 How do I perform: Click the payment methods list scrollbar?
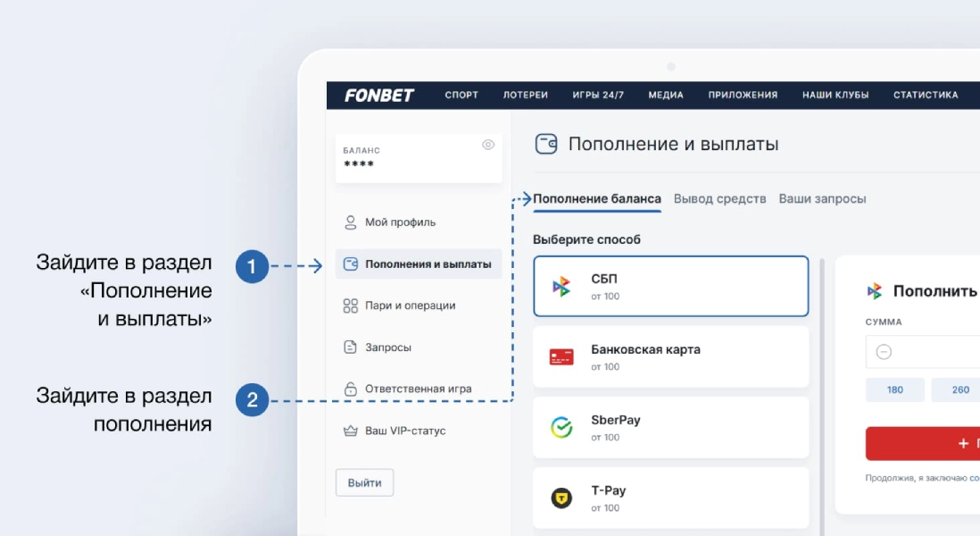point(822,397)
